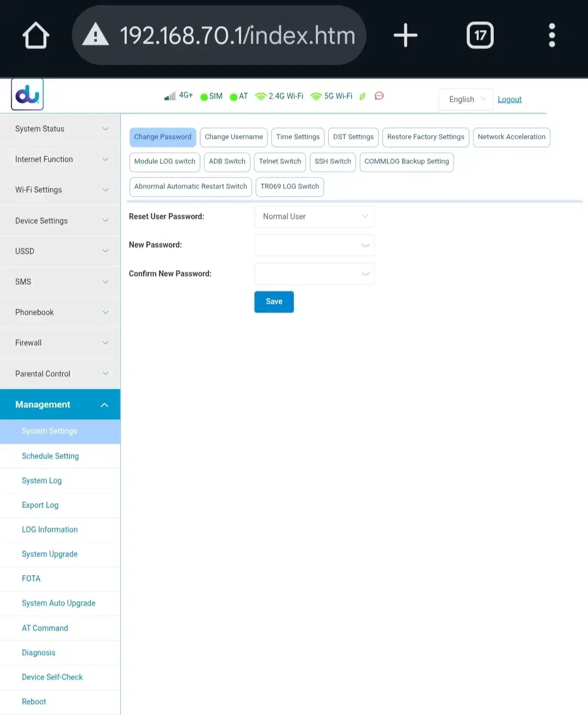
Task: Open the Time Settings tab
Action: [x=298, y=137]
